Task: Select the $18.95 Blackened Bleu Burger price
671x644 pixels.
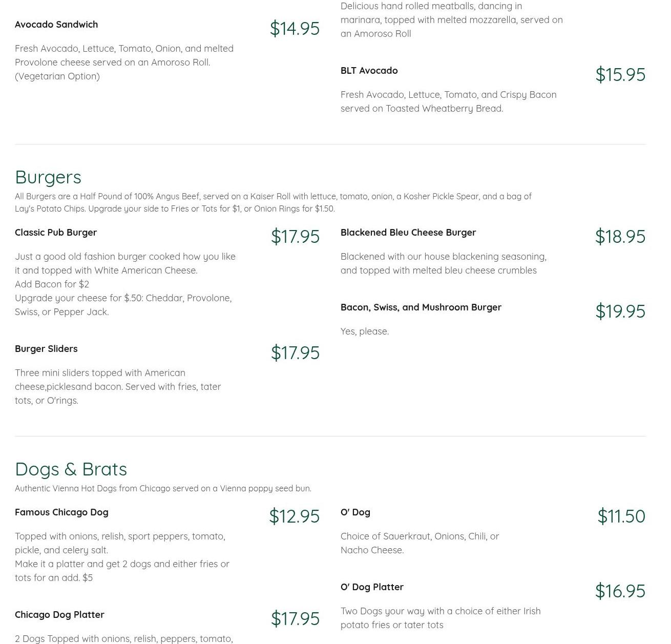Action: pyautogui.click(x=620, y=236)
